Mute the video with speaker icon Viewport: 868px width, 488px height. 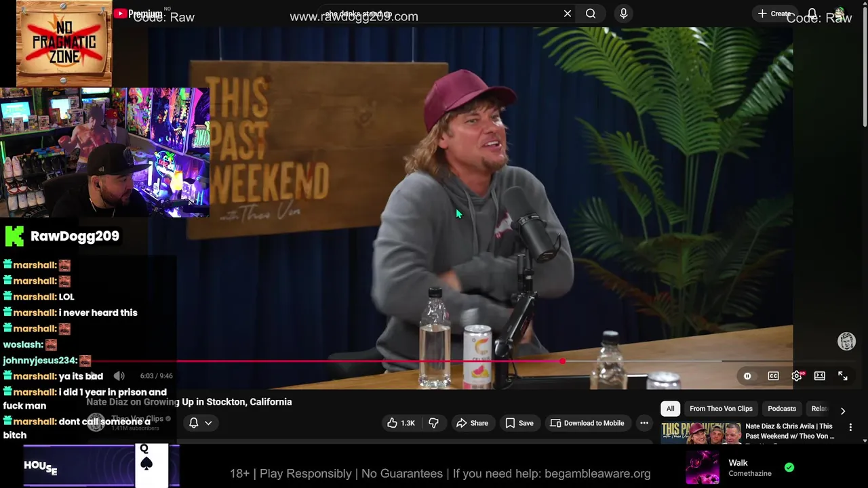point(119,375)
